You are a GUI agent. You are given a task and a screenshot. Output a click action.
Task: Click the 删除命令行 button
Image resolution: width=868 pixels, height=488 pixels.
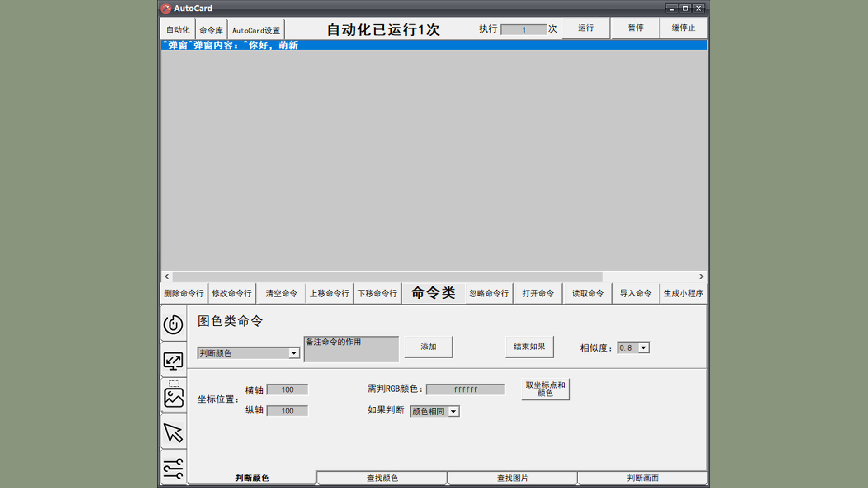pos(184,293)
